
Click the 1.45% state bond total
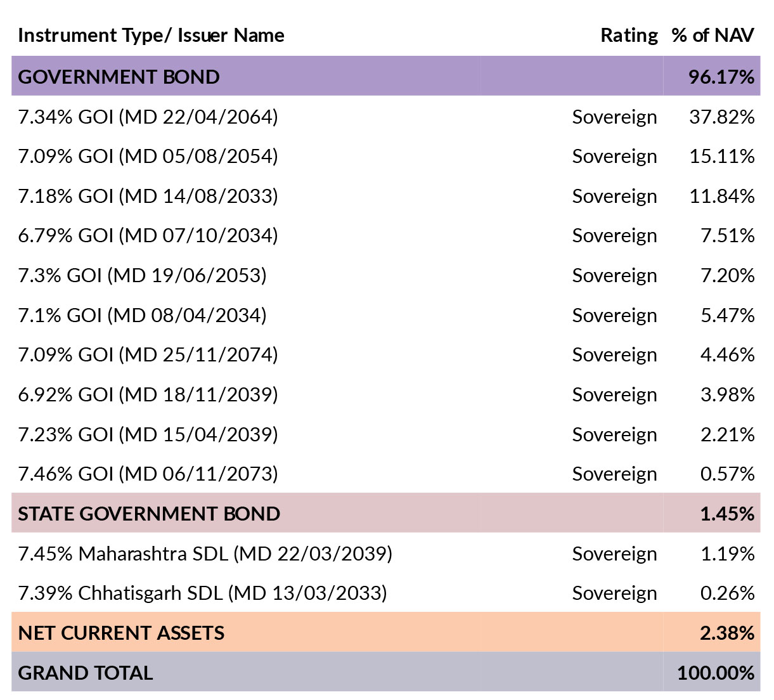tap(728, 514)
